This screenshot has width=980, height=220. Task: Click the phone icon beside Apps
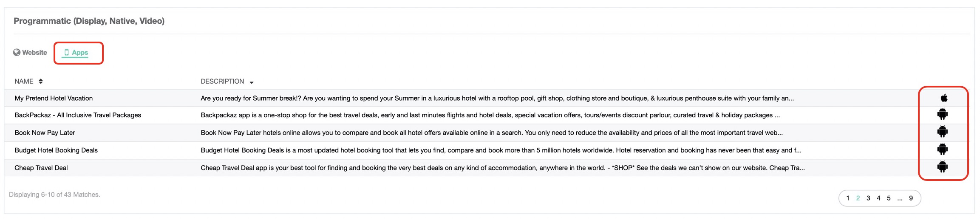66,53
